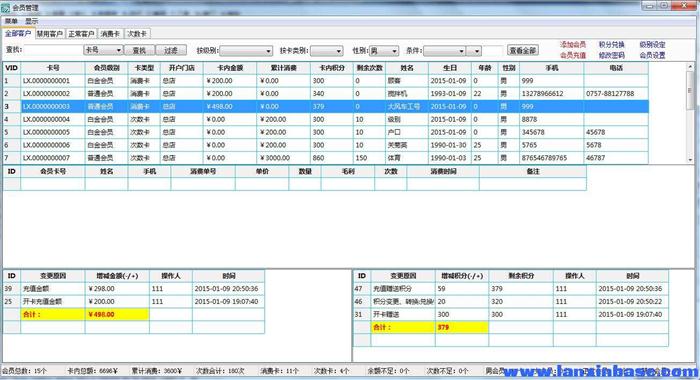700x380 pixels.
Task: Switch to the 禁用客户 tab
Action: [50, 33]
